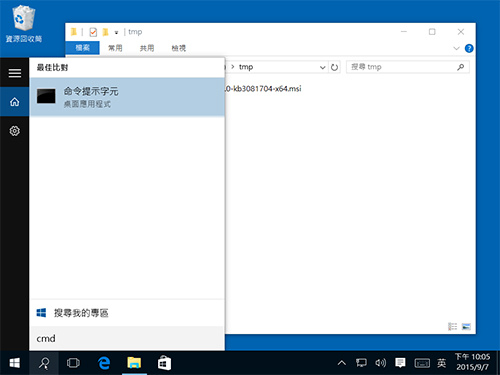Click the Properties quick access icon
Screen dimensions: 500x375
pyautogui.click(x=93, y=32)
